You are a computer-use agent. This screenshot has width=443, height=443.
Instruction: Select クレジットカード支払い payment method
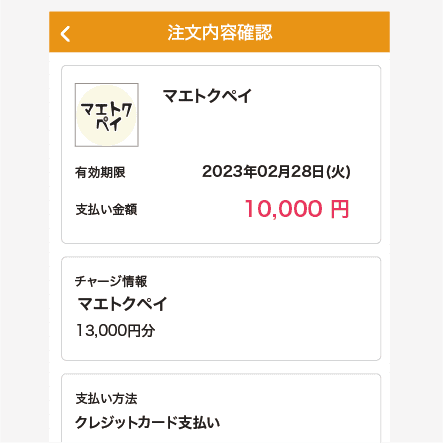tap(148, 422)
